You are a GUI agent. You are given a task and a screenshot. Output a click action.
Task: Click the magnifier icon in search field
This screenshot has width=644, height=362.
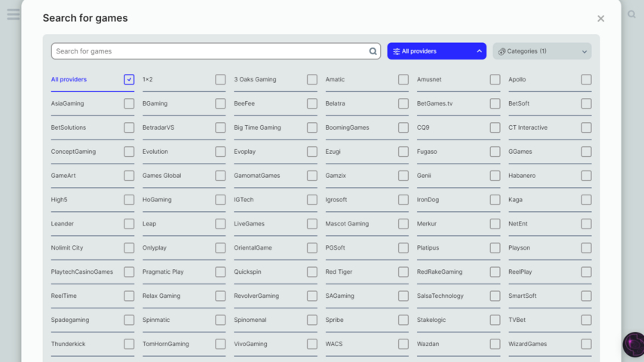(373, 51)
